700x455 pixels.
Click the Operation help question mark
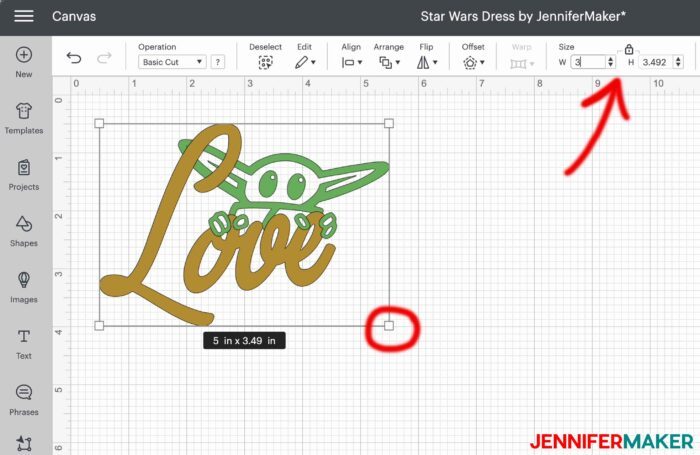click(217, 62)
